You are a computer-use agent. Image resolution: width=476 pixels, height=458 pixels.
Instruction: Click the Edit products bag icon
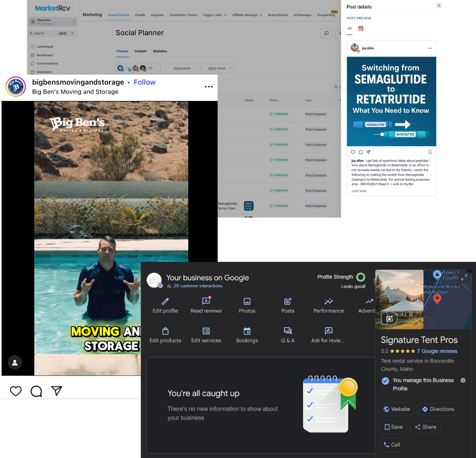tap(165, 331)
